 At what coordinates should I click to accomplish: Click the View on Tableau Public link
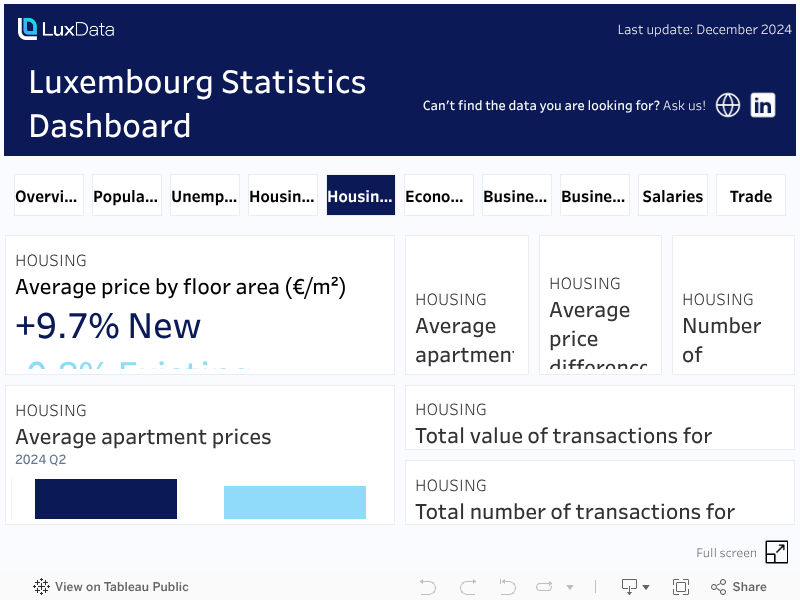tap(111, 587)
